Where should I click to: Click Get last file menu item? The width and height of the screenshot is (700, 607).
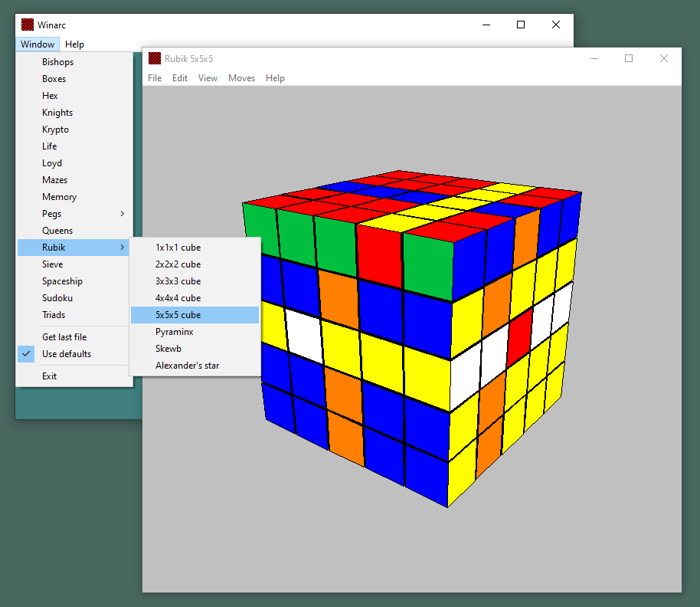point(74,337)
